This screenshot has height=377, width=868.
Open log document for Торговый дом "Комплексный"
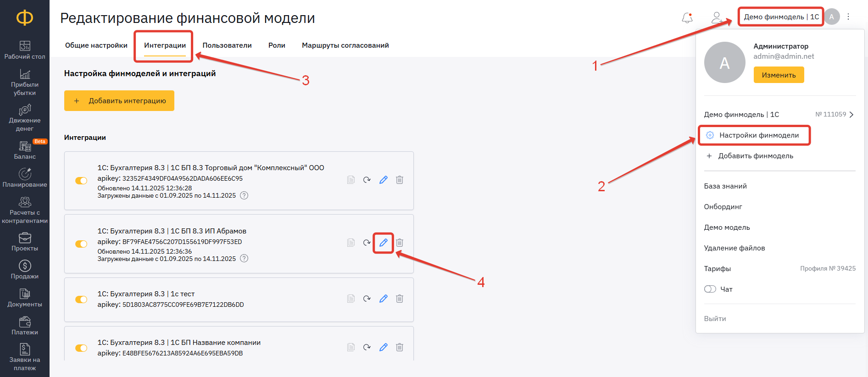[x=351, y=180]
